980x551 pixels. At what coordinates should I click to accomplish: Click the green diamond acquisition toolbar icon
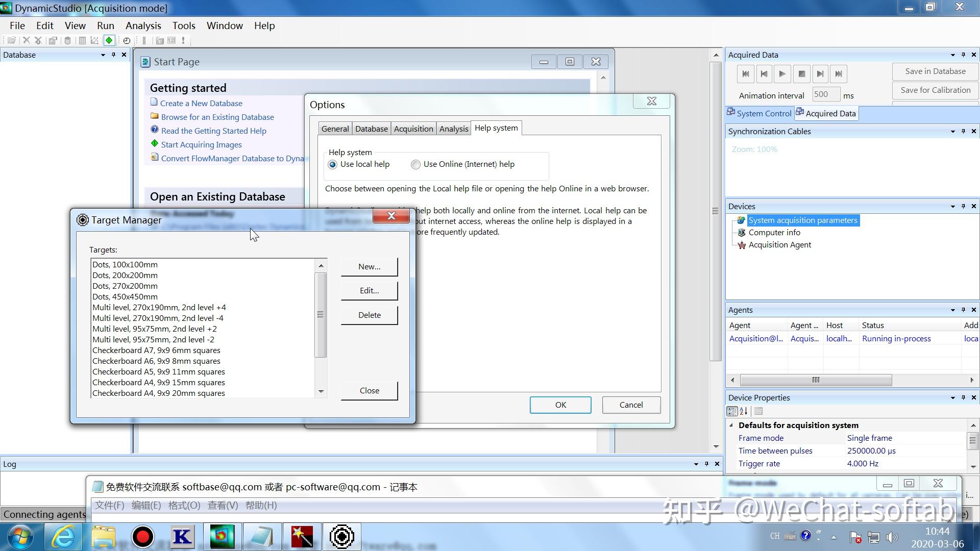point(109,40)
